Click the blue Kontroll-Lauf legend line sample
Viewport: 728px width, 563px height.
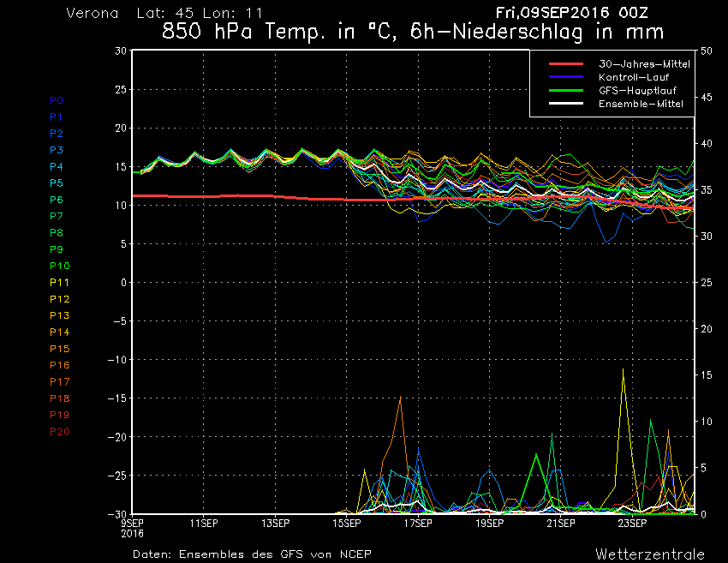point(566,77)
